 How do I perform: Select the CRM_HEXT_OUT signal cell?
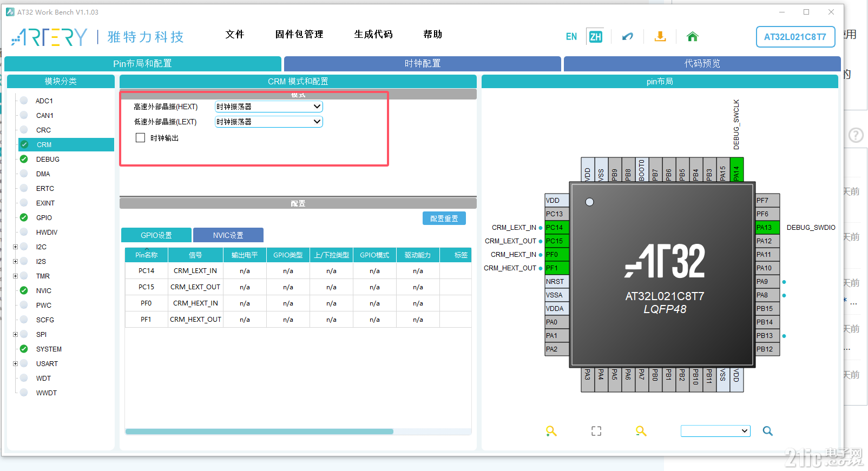click(195, 320)
